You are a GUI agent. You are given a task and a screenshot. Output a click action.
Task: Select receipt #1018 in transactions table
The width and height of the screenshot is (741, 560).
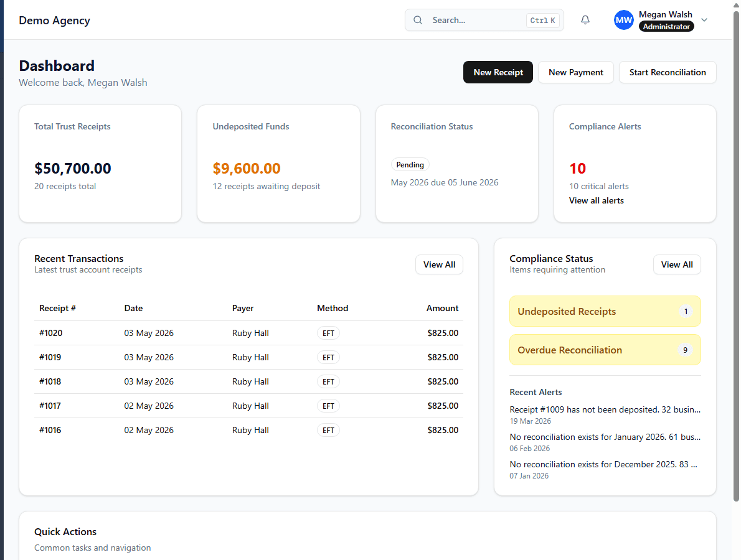pyautogui.click(x=248, y=381)
